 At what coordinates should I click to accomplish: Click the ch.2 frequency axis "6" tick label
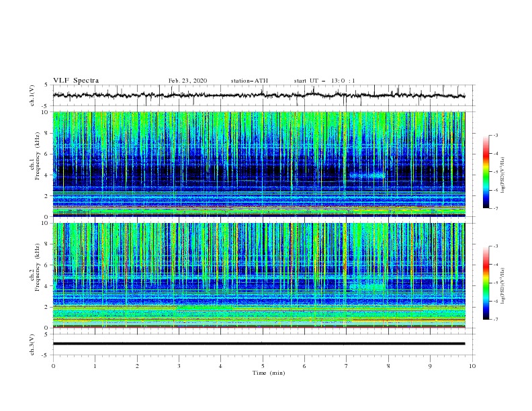46,265
